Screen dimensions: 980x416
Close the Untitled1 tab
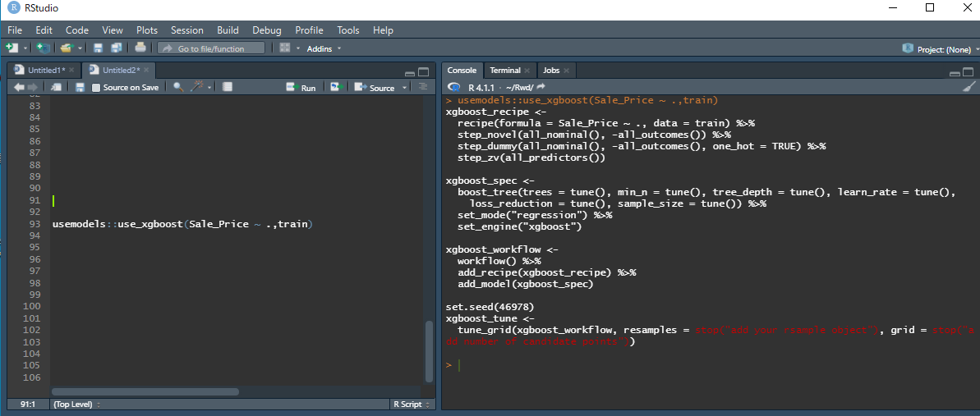coord(71,70)
